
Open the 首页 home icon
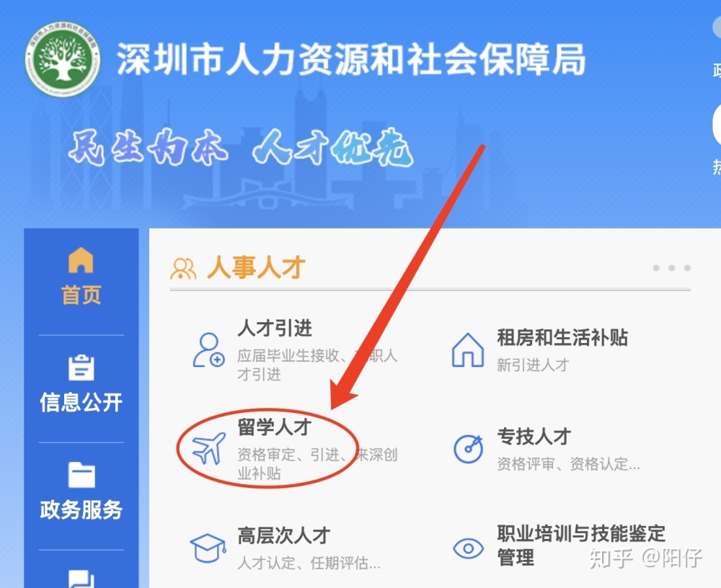click(81, 260)
